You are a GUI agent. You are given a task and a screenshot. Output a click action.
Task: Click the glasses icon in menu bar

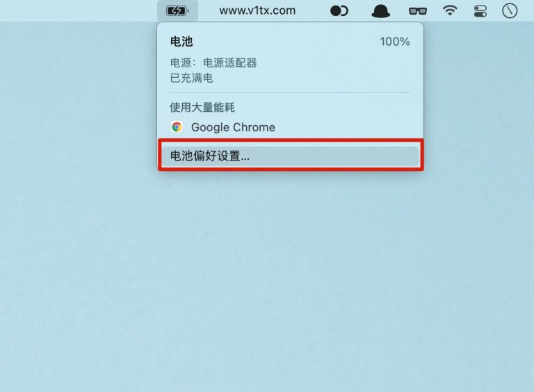click(x=417, y=11)
